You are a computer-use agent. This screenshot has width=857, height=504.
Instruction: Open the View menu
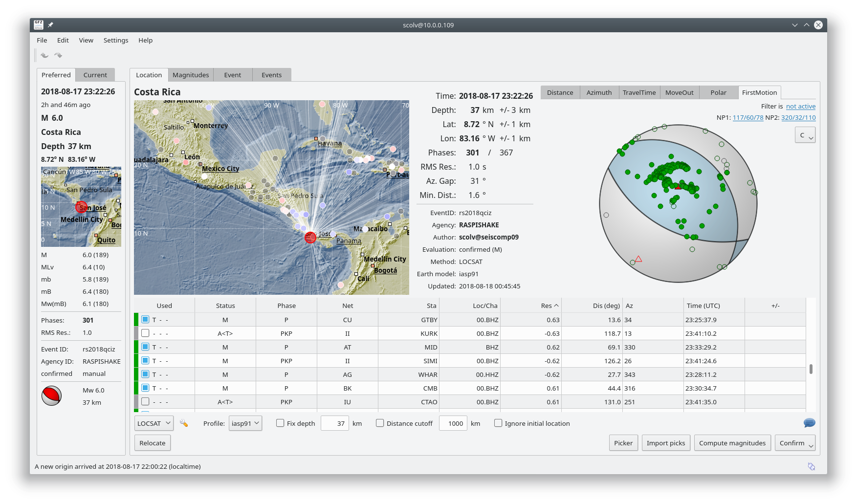click(x=86, y=40)
